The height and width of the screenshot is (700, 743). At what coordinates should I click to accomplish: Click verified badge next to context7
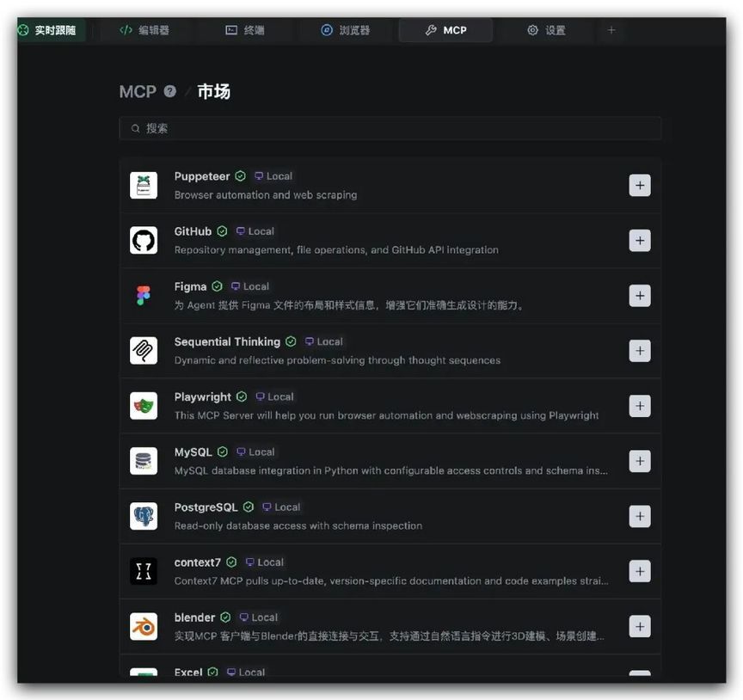click(231, 562)
